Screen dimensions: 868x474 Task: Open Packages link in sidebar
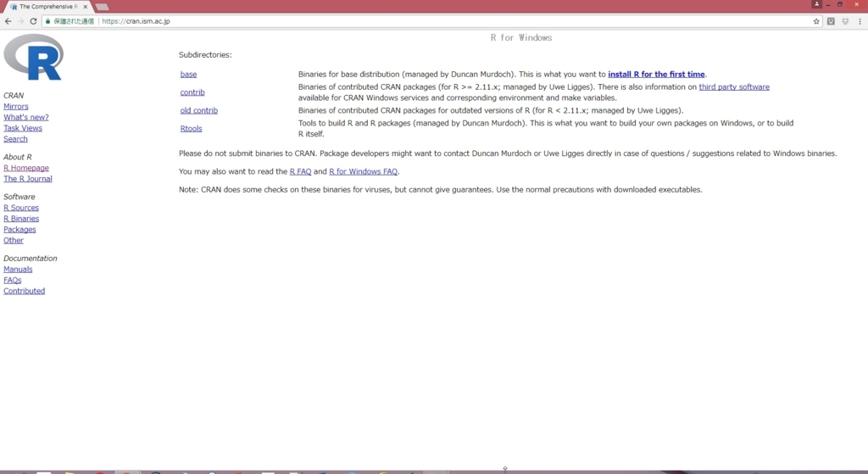click(x=19, y=229)
